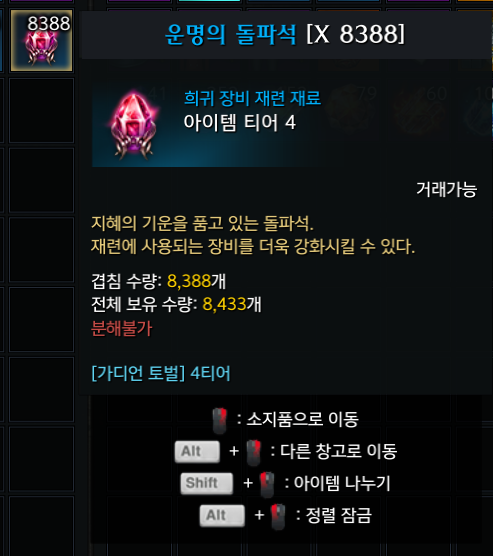493x556 pixels.
Task: Select the empty slot directly below the gem item
Action: 41,110
